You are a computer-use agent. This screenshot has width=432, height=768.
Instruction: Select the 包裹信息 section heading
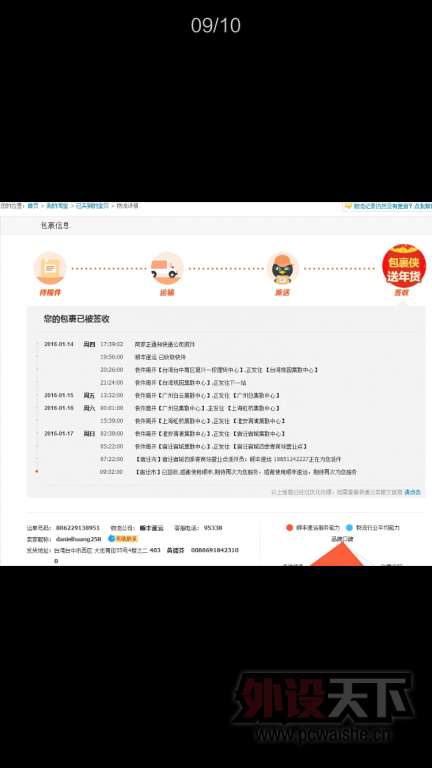(x=55, y=225)
